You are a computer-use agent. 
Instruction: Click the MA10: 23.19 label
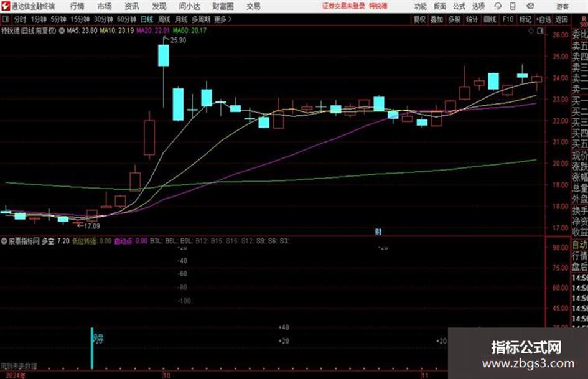pyautogui.click(x=116, y=30)
